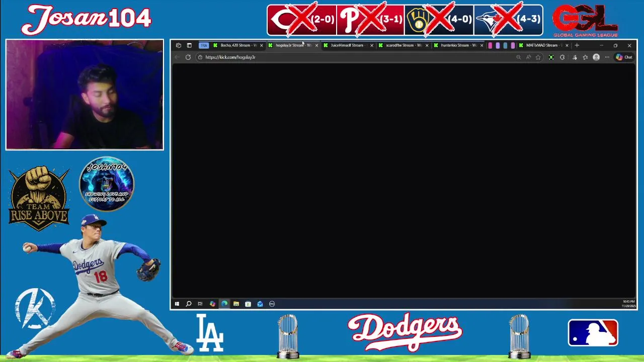Click the browser Refresh icon

pos(188,57)
